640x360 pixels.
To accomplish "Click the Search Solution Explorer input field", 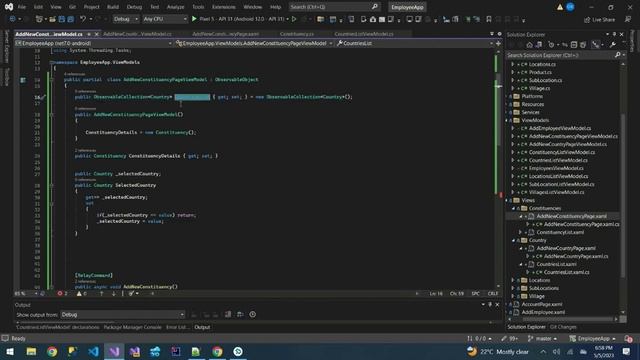I will 560,55.
